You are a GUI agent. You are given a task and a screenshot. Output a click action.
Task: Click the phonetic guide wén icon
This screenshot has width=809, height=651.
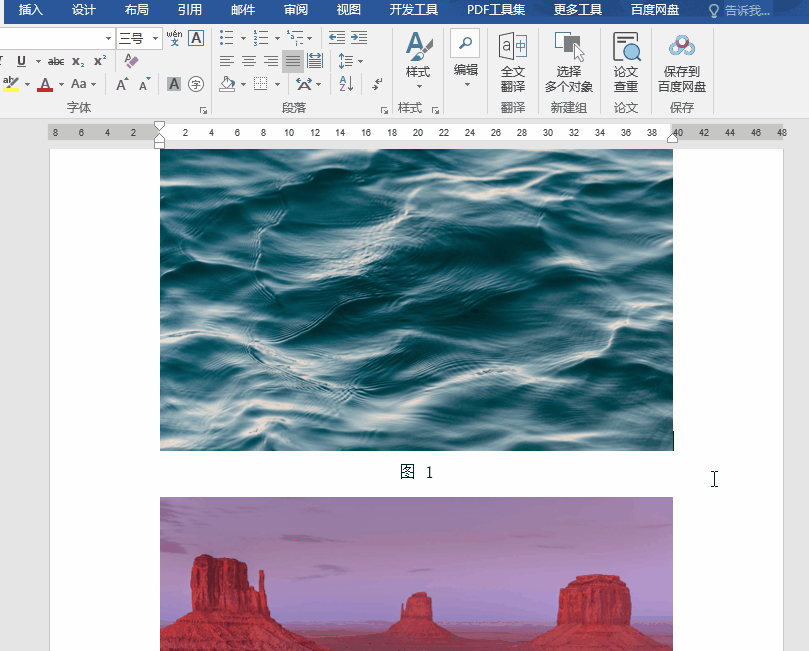[174, 38]
